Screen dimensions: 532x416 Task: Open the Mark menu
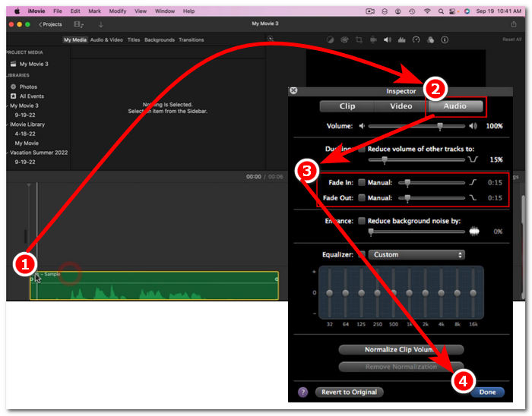click(x=95, y=11)
